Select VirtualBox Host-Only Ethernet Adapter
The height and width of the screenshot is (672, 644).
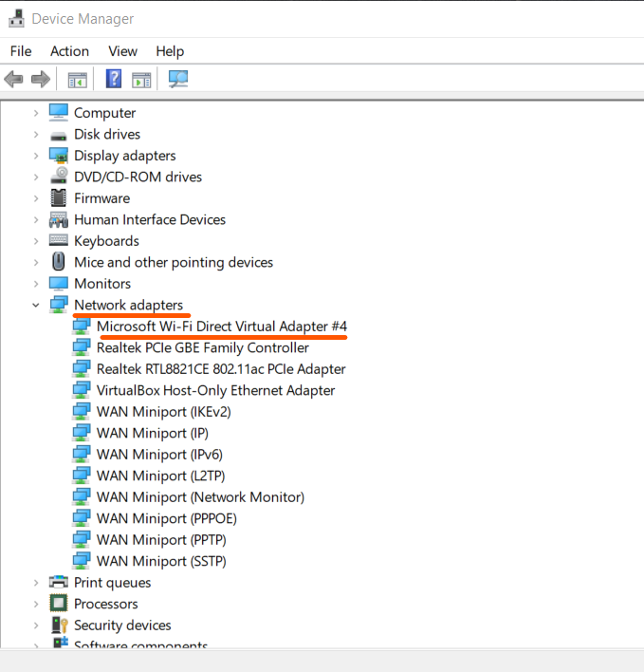click(216, 390)
